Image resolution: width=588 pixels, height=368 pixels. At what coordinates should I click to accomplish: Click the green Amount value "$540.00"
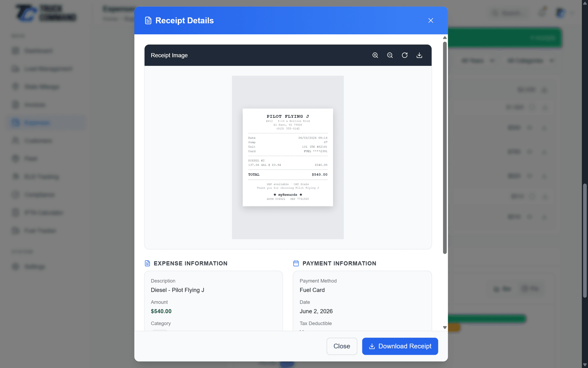161,311
